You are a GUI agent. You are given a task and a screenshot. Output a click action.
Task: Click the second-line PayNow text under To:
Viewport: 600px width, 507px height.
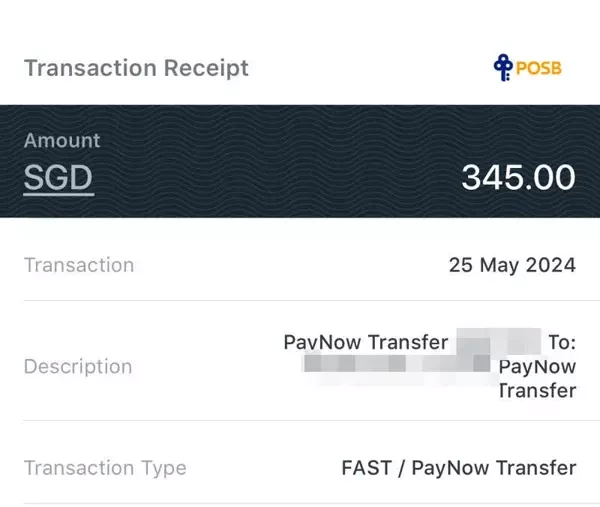coord(538,367)
